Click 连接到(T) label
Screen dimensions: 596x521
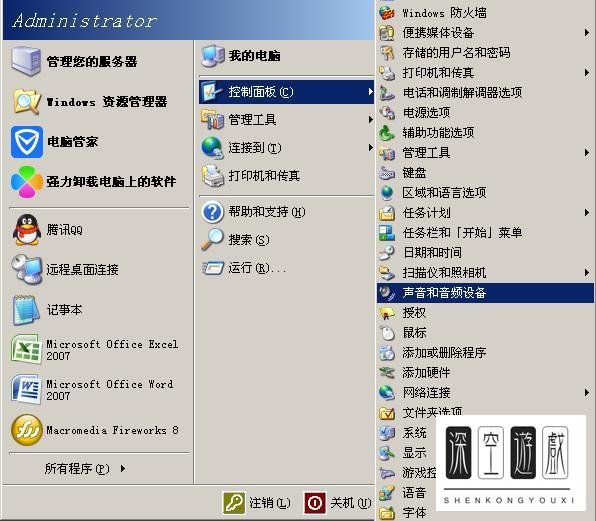[255, 147]
